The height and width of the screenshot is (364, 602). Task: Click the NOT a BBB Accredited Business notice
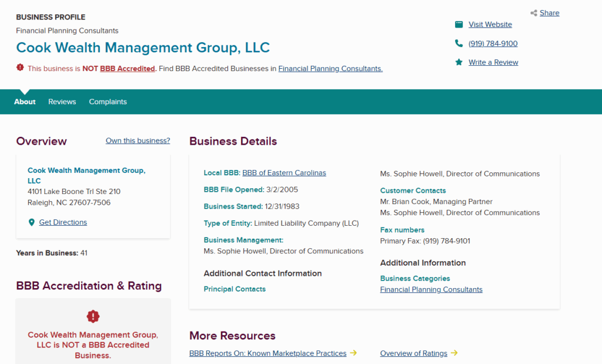click(93, 345)
